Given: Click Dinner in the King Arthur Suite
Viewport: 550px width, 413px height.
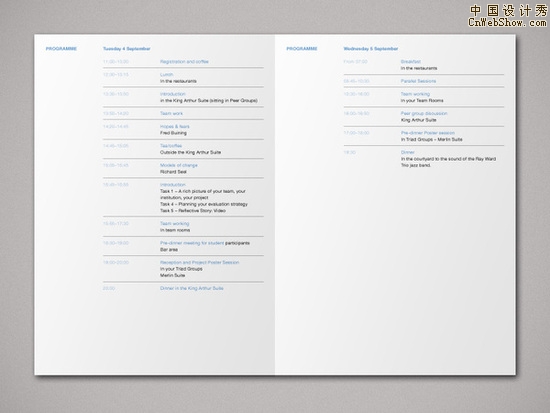Looking at the screenshot, I should [192, 288].
